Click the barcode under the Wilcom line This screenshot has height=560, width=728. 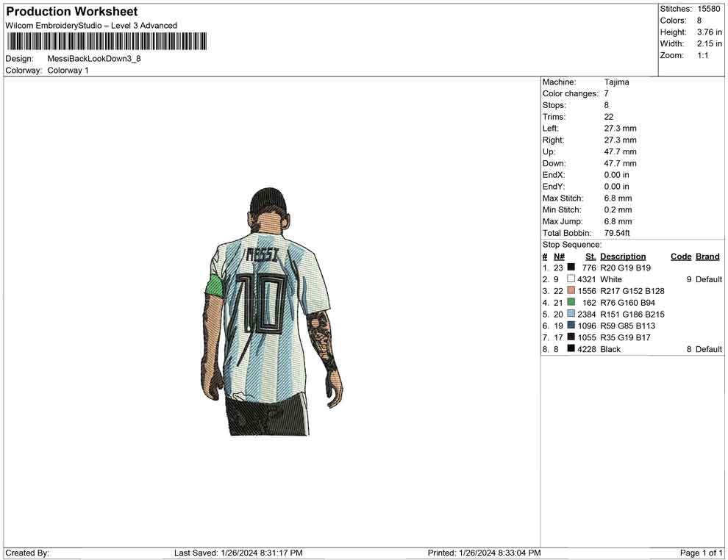tap(107, 41)
